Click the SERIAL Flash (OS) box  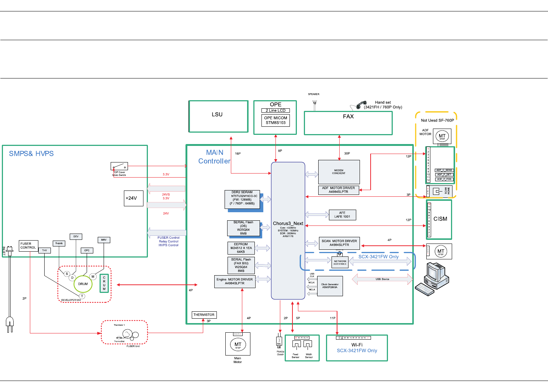tap(243, 228)
